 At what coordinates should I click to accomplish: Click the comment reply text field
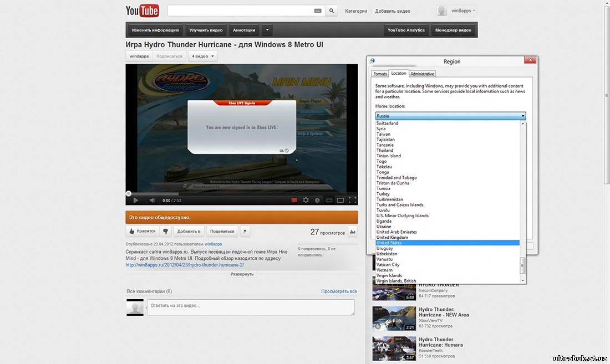pos(251,307)
